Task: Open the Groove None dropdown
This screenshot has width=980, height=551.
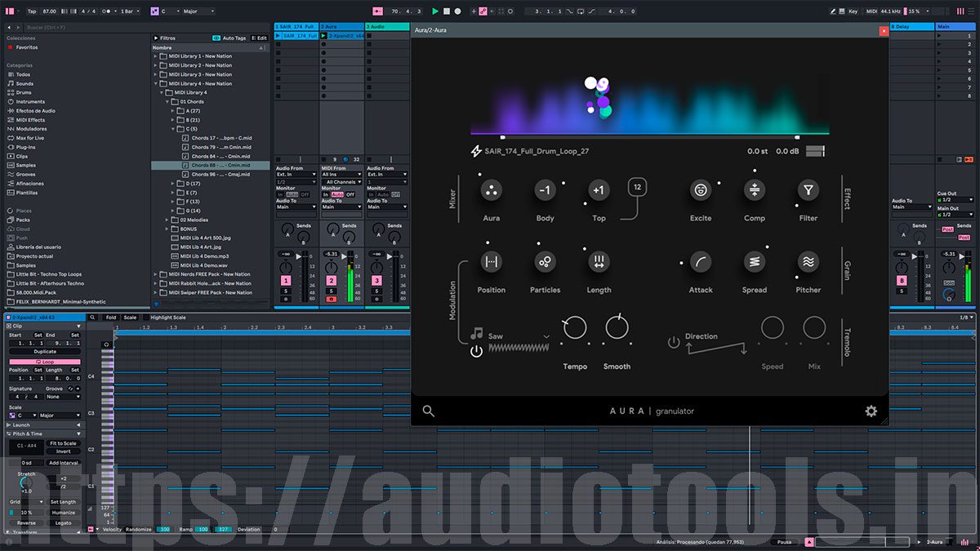Action: pyautogui.click(x=63, y=397)
